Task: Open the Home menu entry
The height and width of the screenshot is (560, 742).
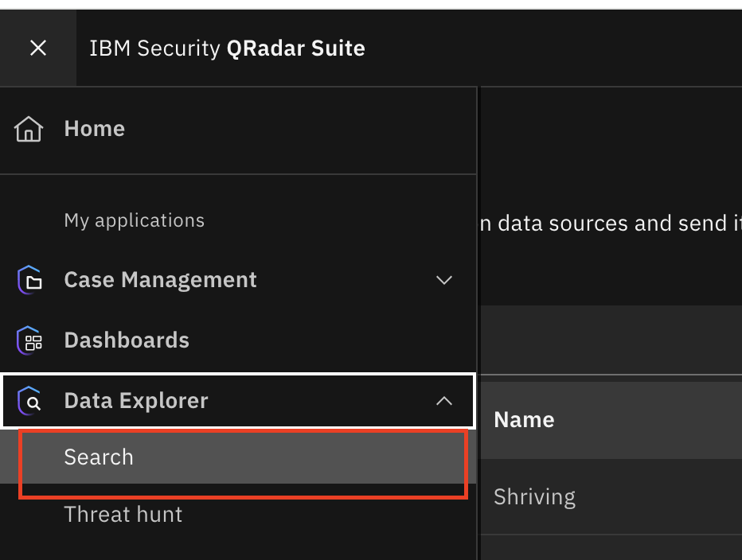Action: pos(238,129)
